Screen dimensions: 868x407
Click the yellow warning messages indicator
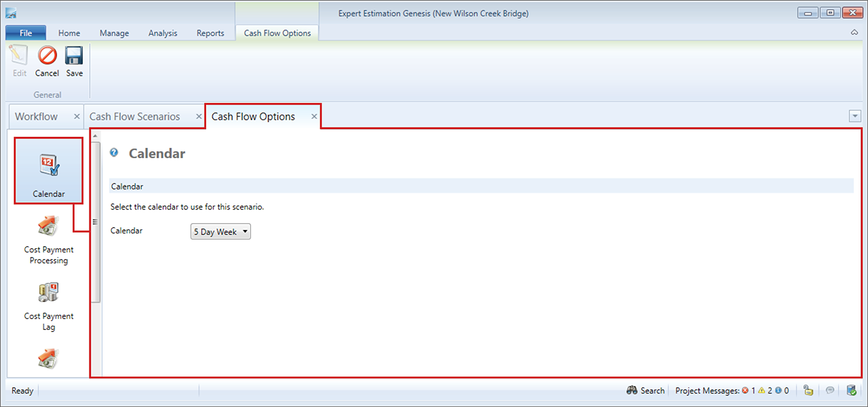765,391
